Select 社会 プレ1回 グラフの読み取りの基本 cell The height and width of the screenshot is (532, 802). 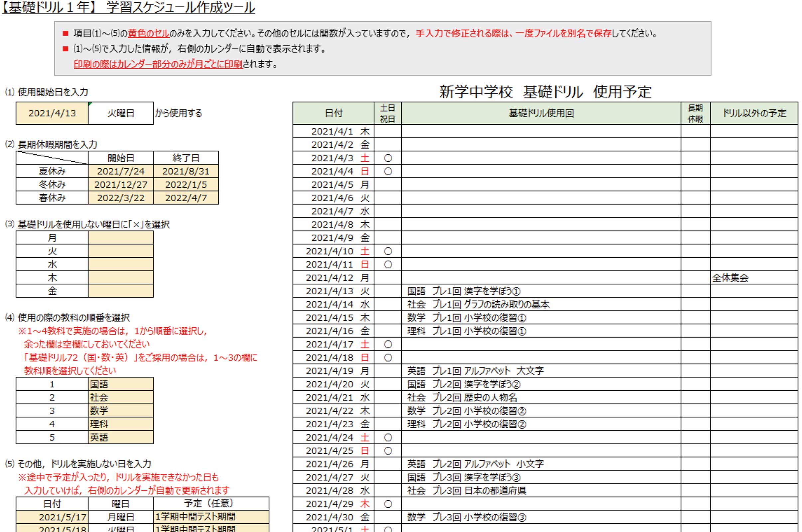[x=541, y=304]
